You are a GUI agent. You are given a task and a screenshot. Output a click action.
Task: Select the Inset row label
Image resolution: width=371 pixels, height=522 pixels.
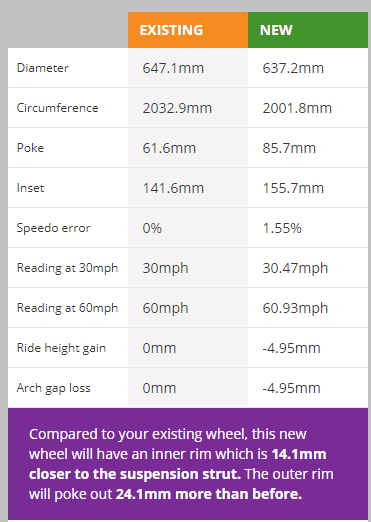click(30, 188)
